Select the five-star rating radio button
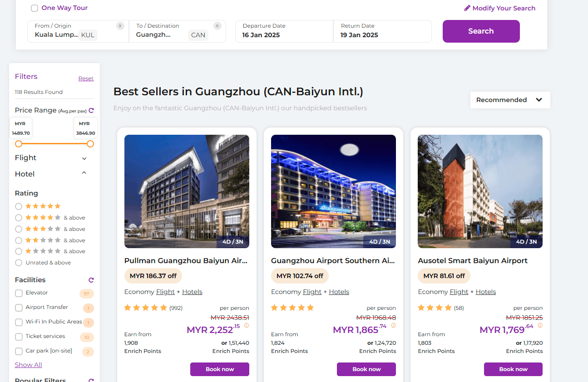 pos(19,206)
